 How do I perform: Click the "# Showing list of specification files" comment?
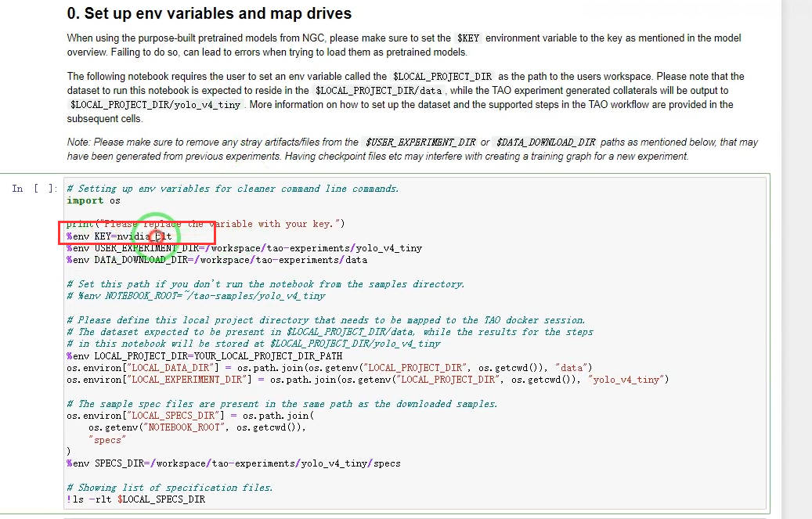[169, 488]
